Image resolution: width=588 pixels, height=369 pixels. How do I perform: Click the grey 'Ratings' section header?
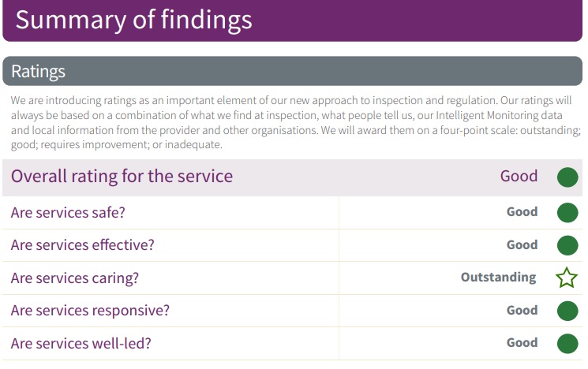pyautogui.click(x=293, y=71)
